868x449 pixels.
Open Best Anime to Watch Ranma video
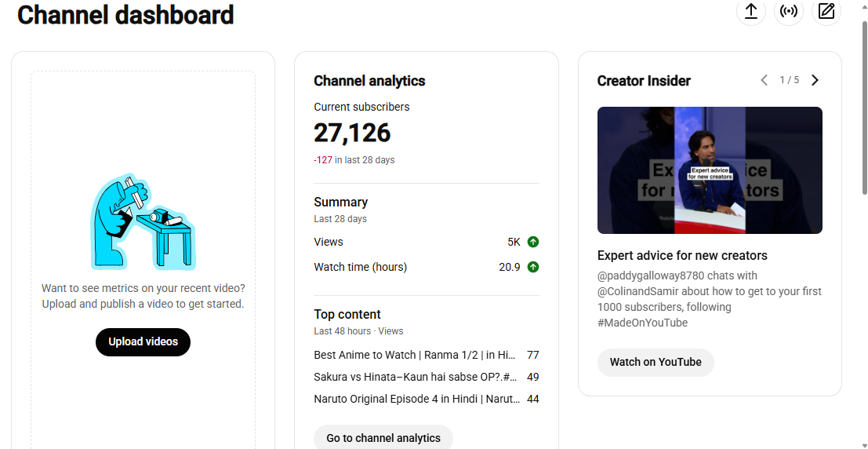[415, 355]
